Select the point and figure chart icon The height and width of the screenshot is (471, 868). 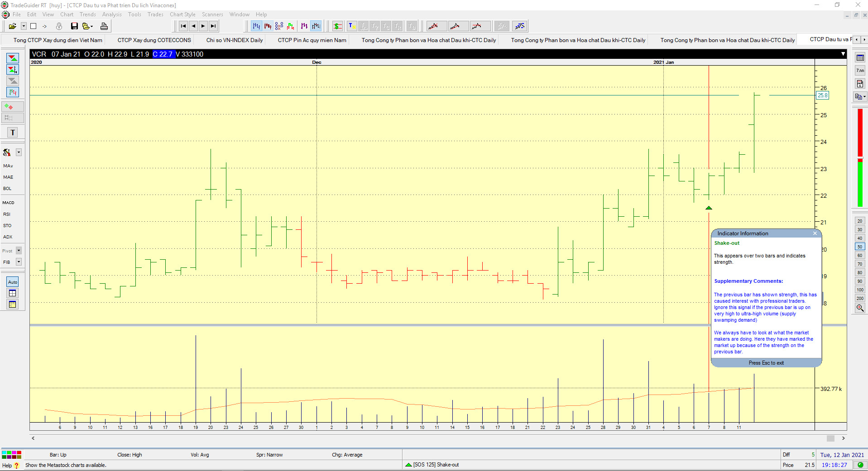click(279, 26)
